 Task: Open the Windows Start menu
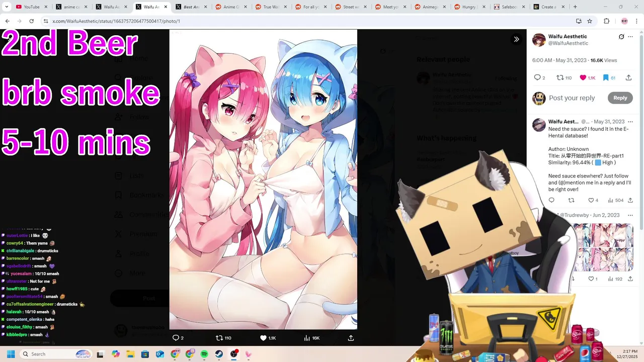pyautogui.click(x=11, y=354)
